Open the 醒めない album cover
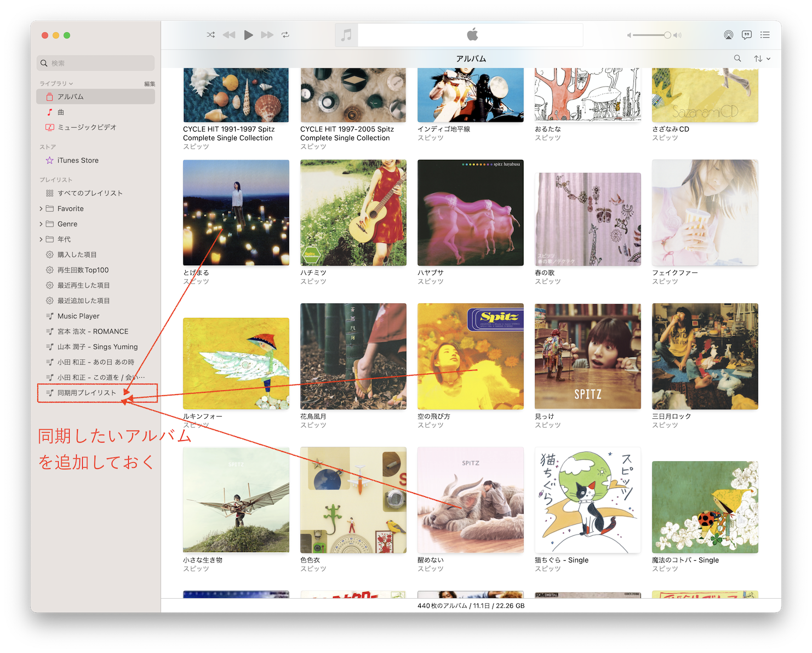Screen dimensions: 812x653 (471, 500)
